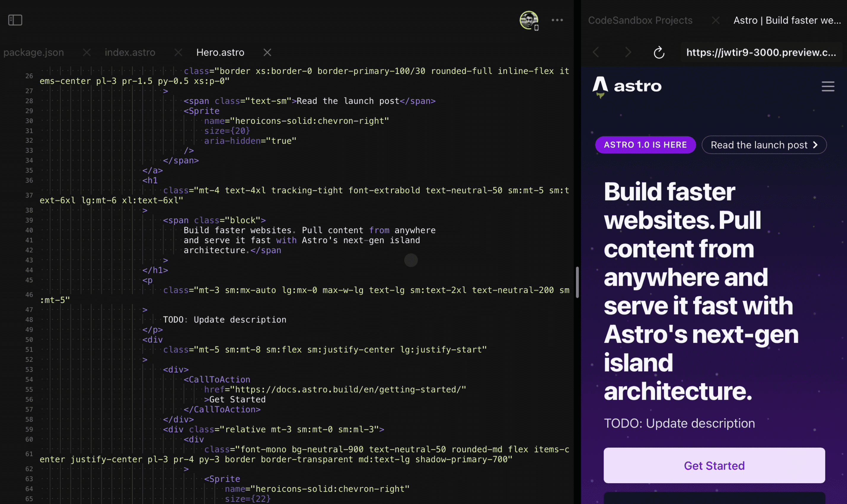847x504 pixels.
Task: Click the Astro logo in preview
Action: tap(627, 86)
